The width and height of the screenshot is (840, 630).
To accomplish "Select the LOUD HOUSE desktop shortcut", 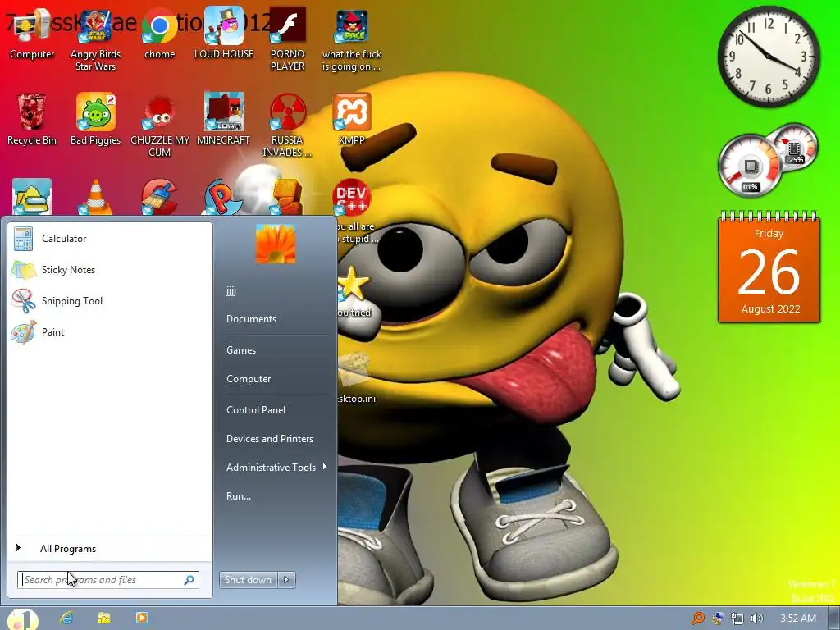I will pos(224,33).
